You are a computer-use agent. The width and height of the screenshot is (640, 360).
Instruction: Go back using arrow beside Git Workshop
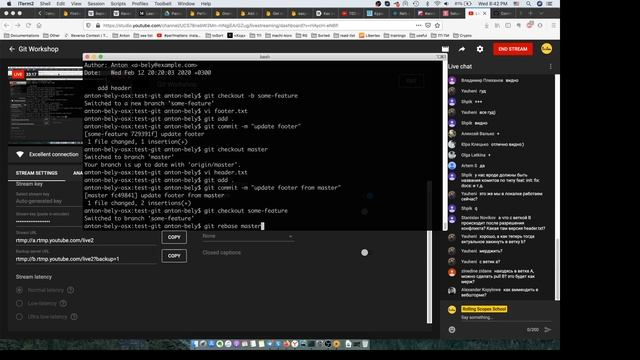12,49
